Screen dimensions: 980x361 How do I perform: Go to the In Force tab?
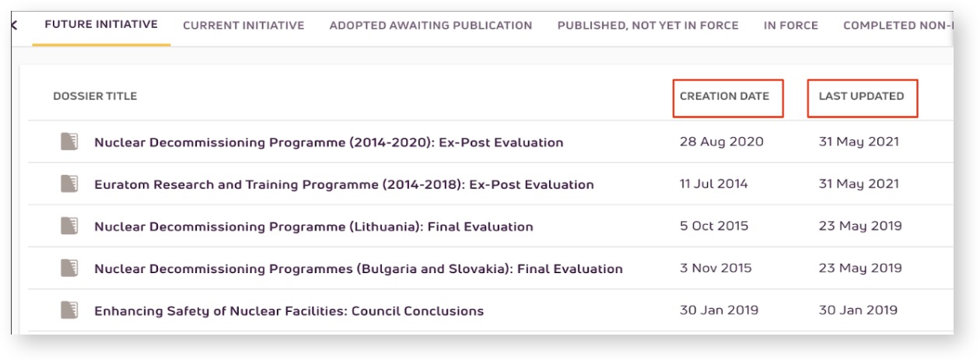click(791, 26)
